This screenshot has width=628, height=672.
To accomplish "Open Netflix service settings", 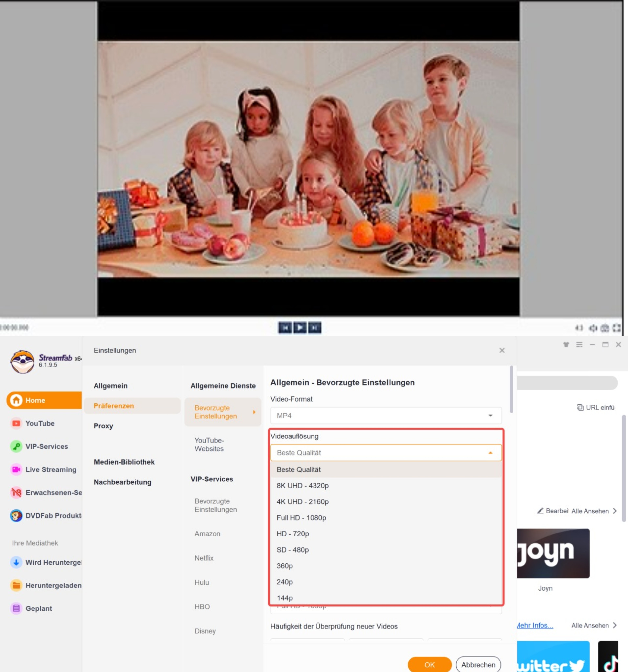I will click(x=204, y=558).
